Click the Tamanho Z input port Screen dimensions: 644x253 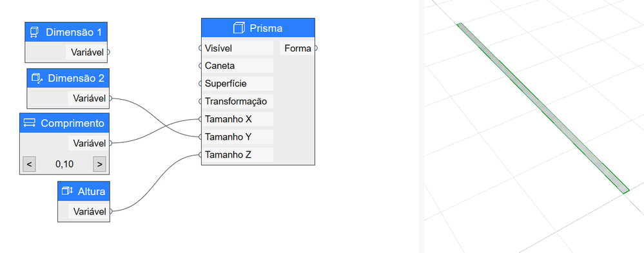(201, 155)
